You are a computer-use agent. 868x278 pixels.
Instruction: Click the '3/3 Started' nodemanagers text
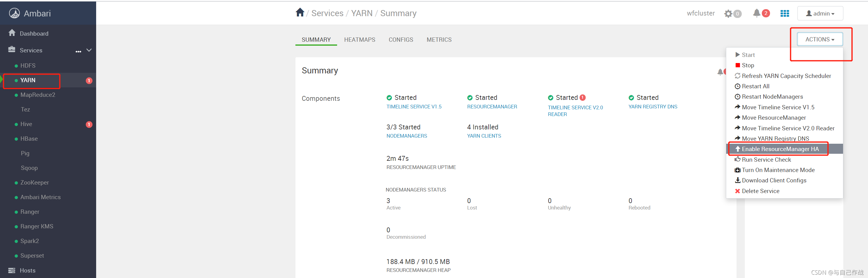403,127
